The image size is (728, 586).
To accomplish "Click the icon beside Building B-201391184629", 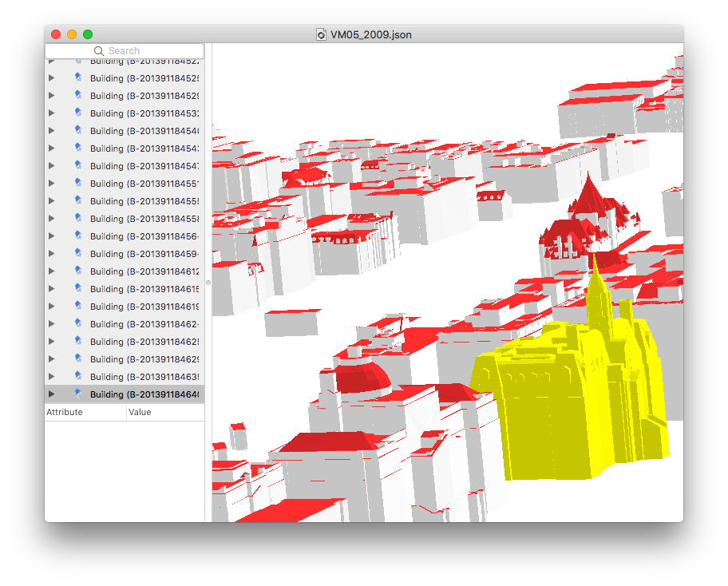I will click(78, 359).
